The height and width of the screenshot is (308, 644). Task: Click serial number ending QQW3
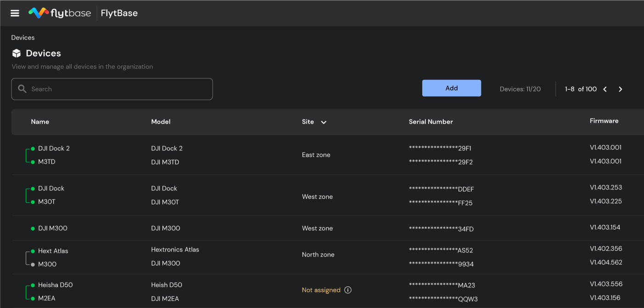point(443,299)
